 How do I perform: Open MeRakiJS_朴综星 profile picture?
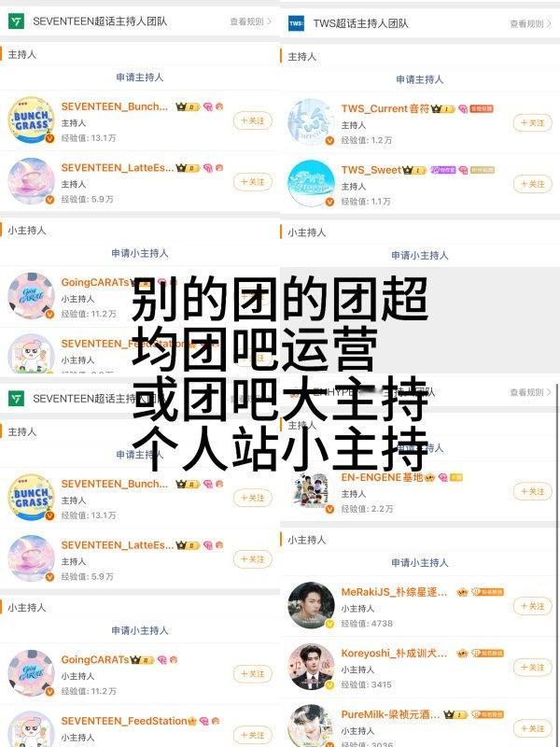(311, 605)
